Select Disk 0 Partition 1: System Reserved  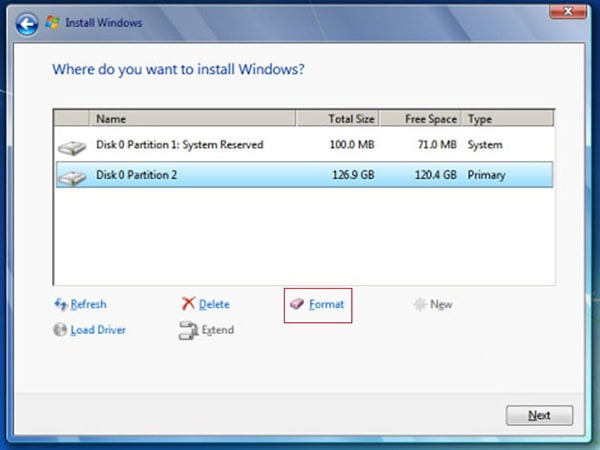304,145
